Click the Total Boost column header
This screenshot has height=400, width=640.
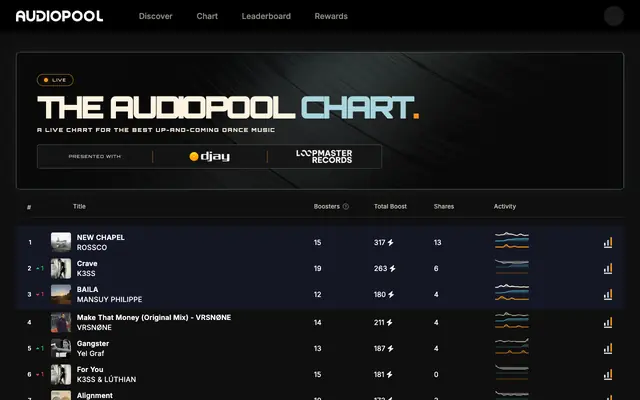pos(390,207)
